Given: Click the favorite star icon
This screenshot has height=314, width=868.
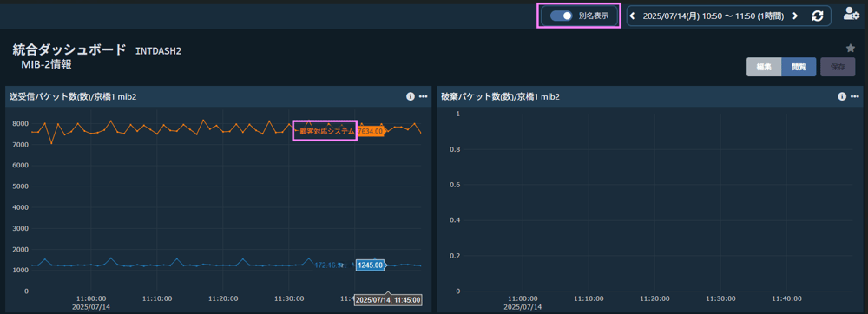Looking at the screenshot, I should tap(851, 48).
